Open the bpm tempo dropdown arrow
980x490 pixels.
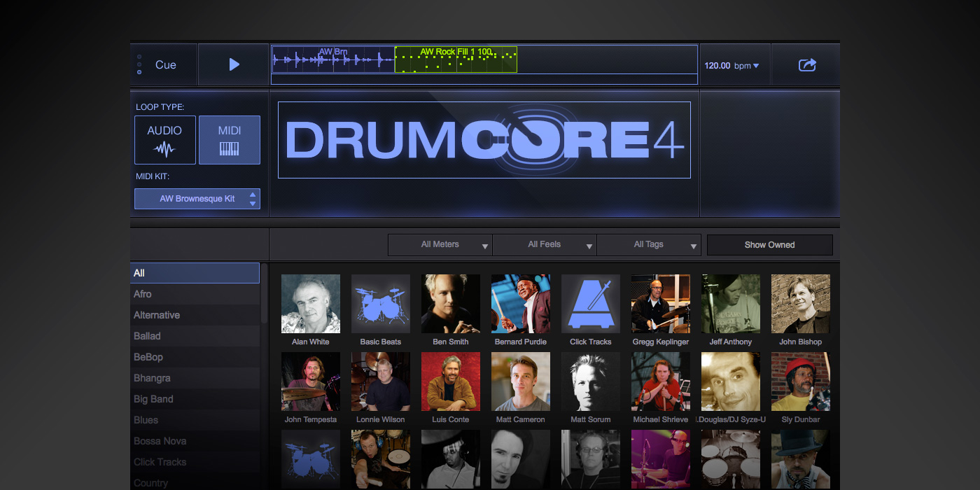(x=756, y=66)
